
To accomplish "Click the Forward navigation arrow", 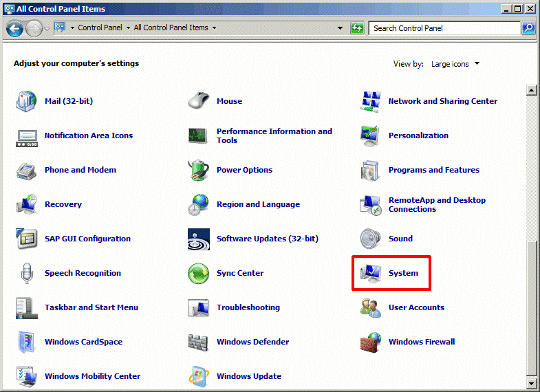I will (34, 29).
